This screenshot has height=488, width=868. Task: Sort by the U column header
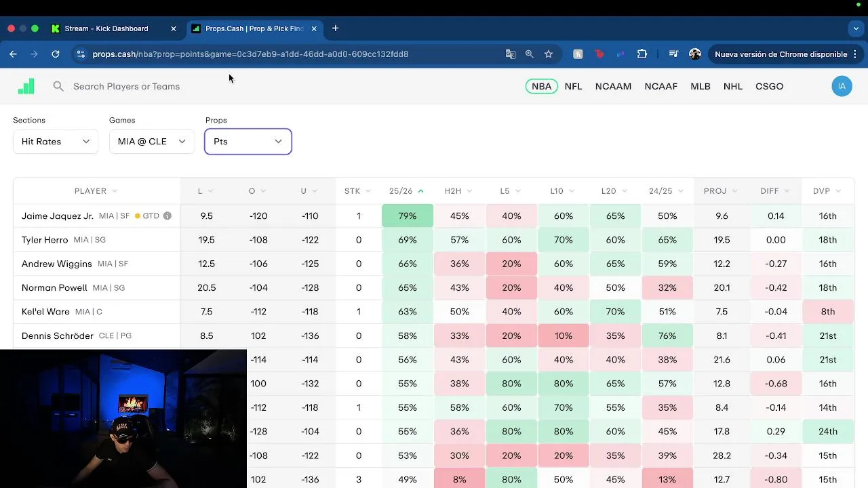click(x=309, y=191)
